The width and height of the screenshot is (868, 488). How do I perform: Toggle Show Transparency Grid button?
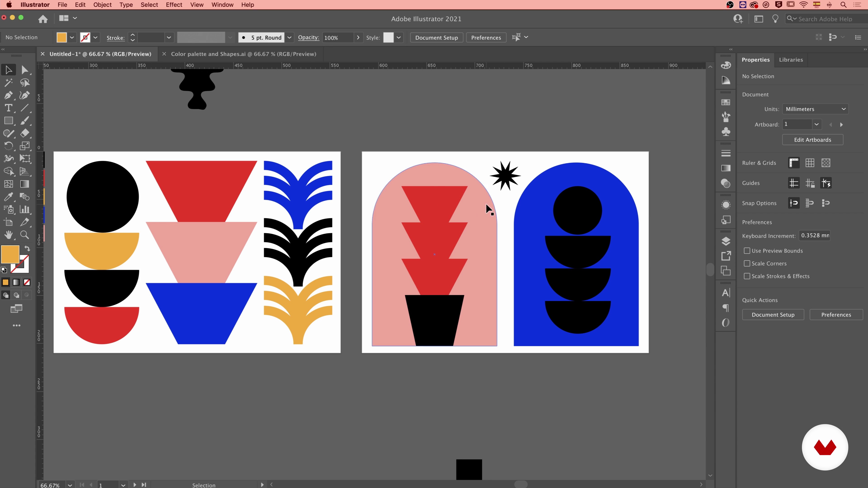click(x=826, y=163)
